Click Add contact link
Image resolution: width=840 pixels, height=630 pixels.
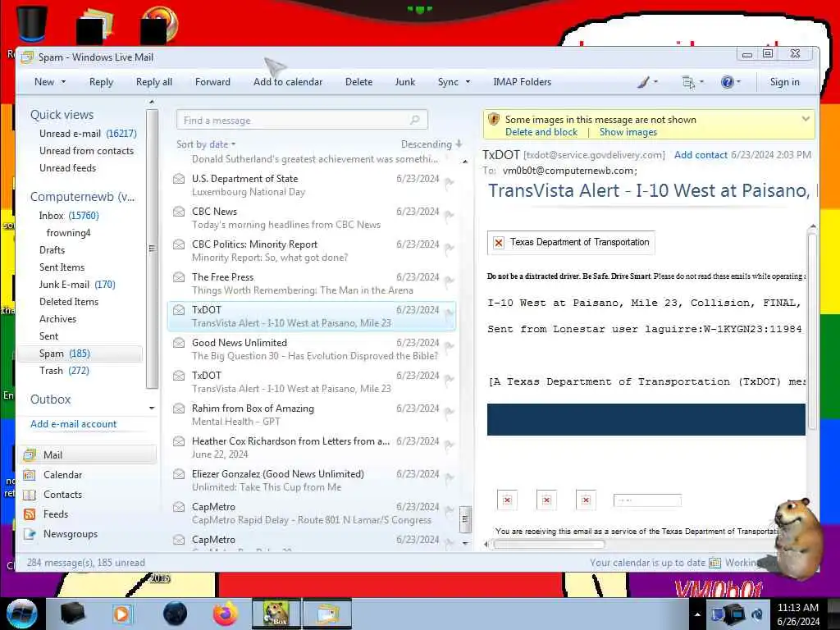pos(701,155)
